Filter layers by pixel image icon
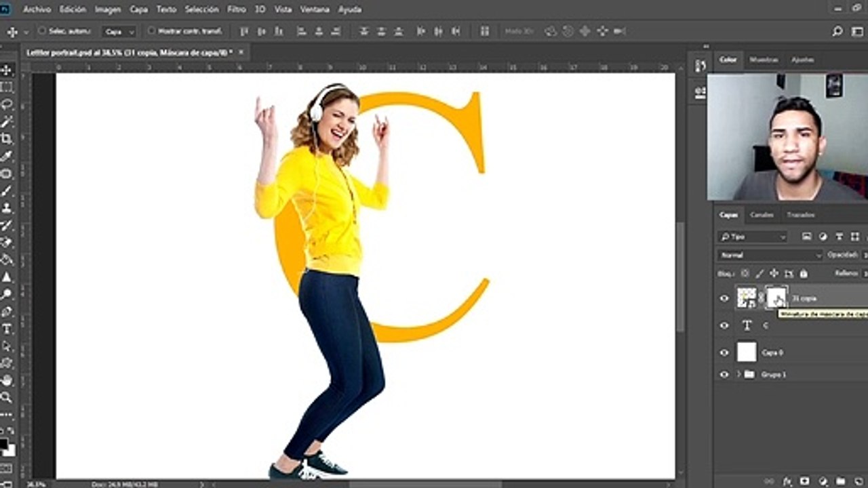 (x=807, y=237)
